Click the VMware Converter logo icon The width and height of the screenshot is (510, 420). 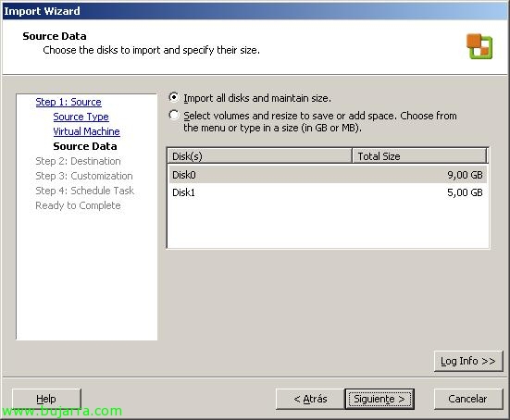coord(479,46)
